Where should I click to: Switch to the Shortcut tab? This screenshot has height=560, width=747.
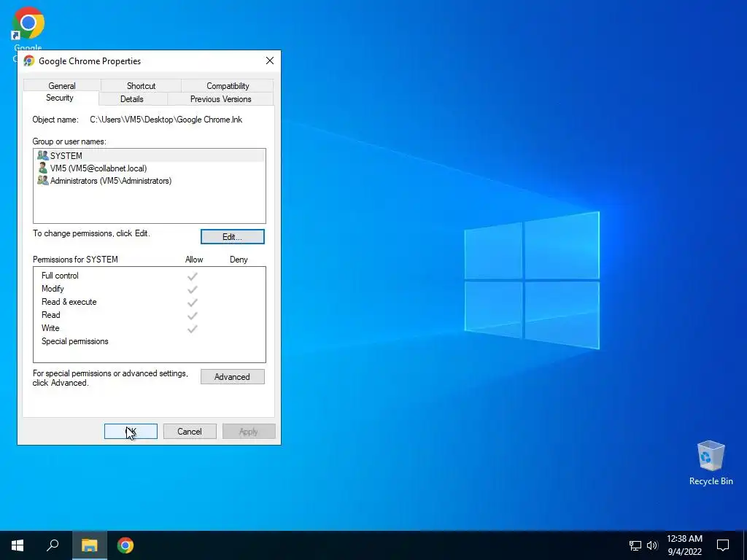[x=141, y=86]
